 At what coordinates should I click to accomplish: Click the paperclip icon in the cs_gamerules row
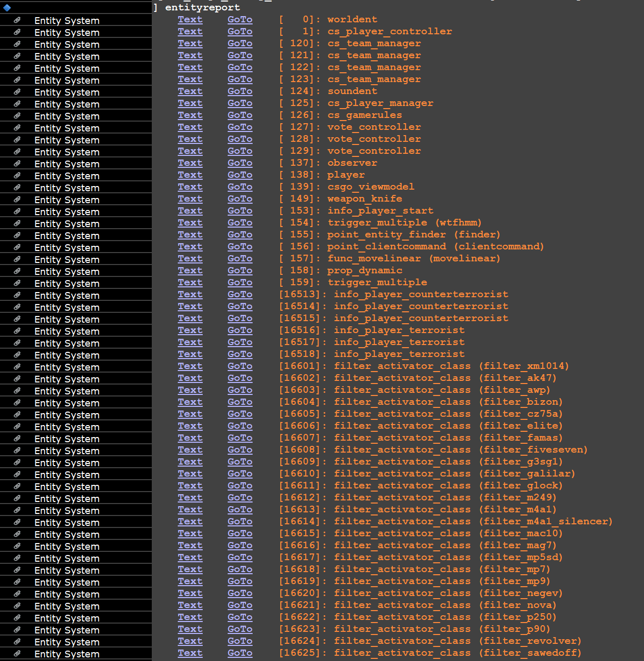click(17, 116)
